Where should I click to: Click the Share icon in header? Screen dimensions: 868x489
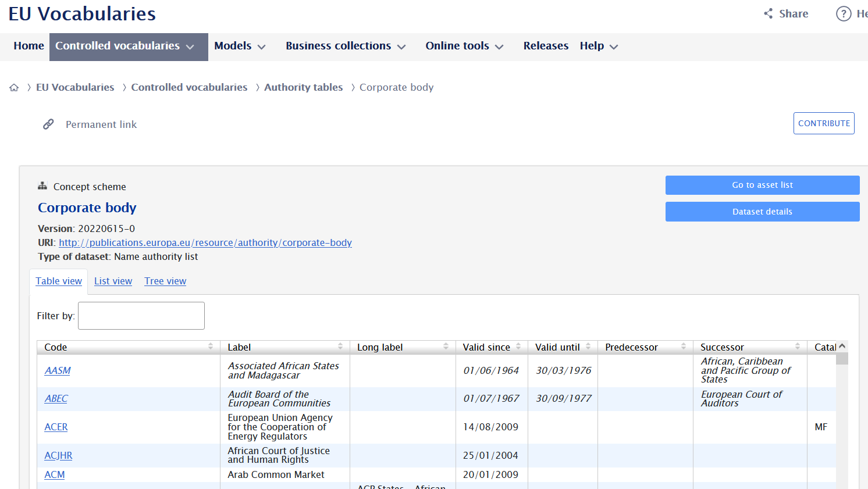click(x=769, y=13)
